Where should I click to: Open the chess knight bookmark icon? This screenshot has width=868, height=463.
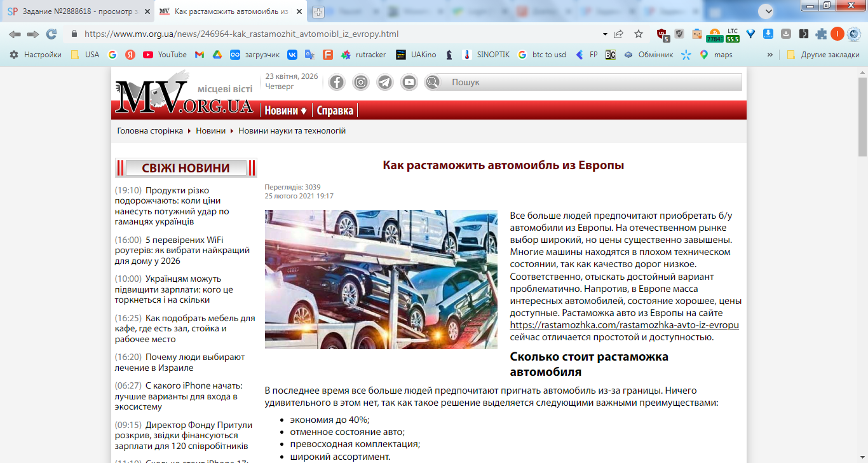[x=449, y=55]
